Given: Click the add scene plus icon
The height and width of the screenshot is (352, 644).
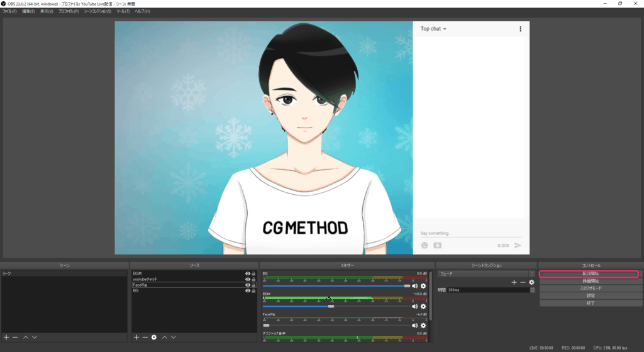Looking at the screenshot, I should (6, 338).
